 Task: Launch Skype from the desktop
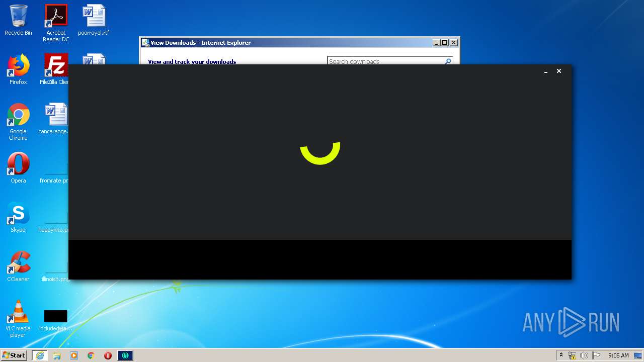pyautogui.click(x=18, y=217)
